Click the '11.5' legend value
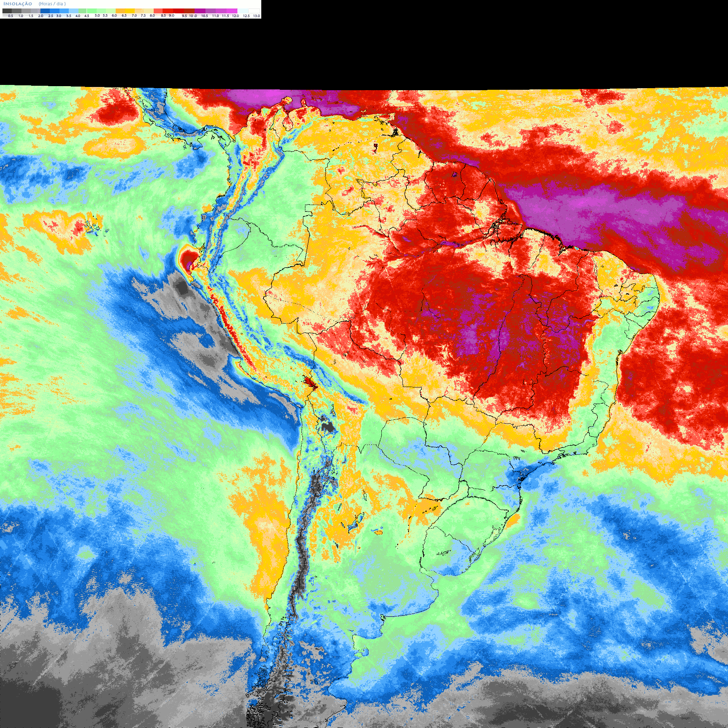The height and width of the screenshot is (728, 728). (x=225, y=16)
